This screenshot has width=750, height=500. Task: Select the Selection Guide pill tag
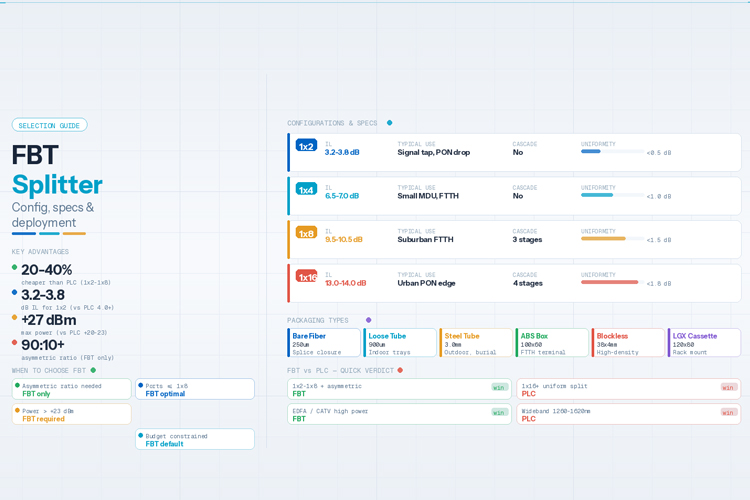coord(49,125)
